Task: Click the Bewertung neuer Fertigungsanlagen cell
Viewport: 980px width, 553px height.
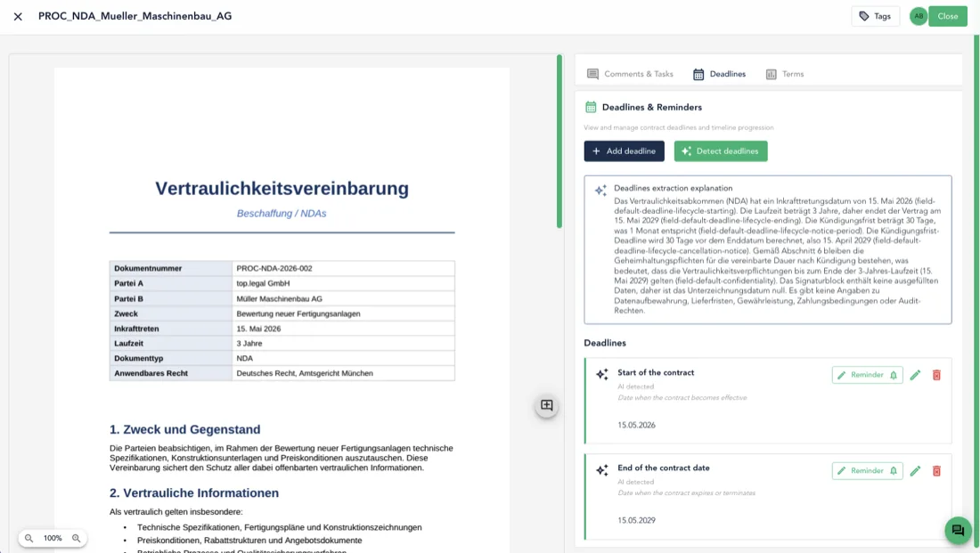Action: (343, 313)
